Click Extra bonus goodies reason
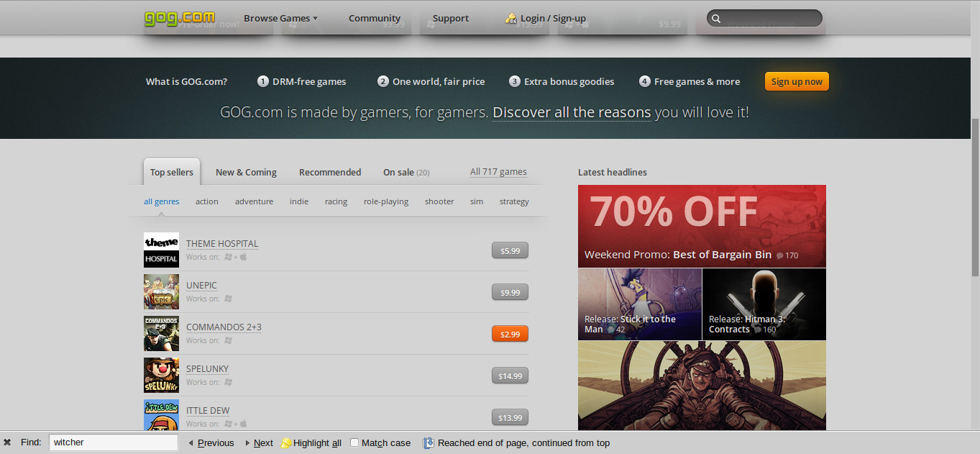Viewport: 980px width, 454px height. pos(562,81)
